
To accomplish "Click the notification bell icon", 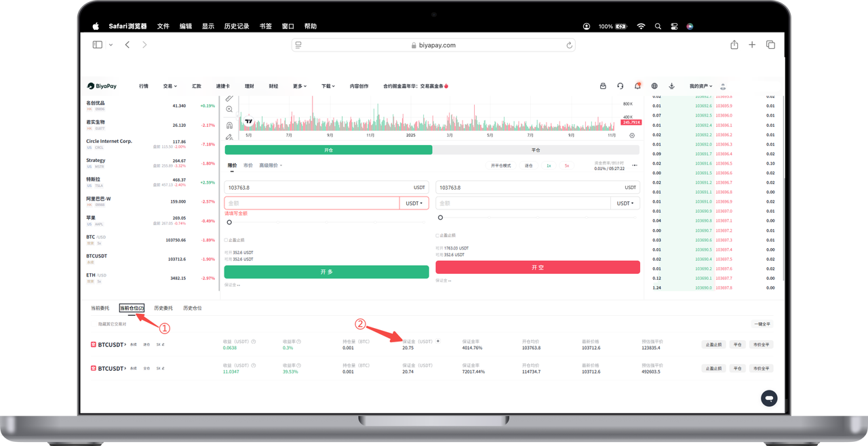I will pyautogui.click(x=637, y=86).
